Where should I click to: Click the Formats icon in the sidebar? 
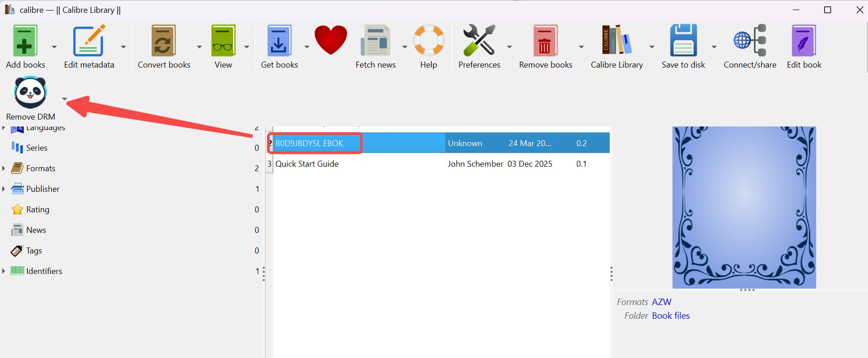tap(17, 168)
